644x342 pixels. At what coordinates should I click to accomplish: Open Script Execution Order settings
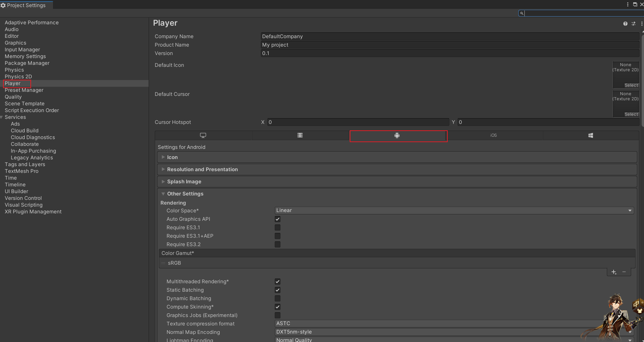pos(32,110)
